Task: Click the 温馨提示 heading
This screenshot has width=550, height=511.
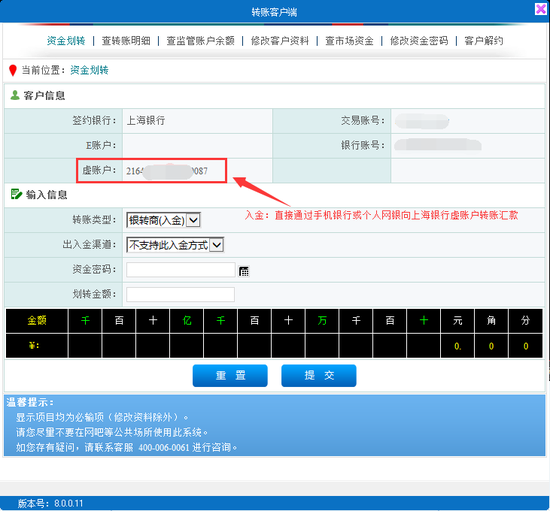Action: (30, 402)
